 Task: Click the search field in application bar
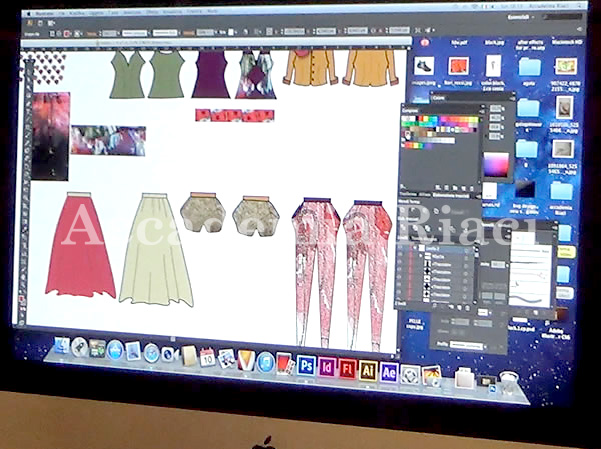563,17
